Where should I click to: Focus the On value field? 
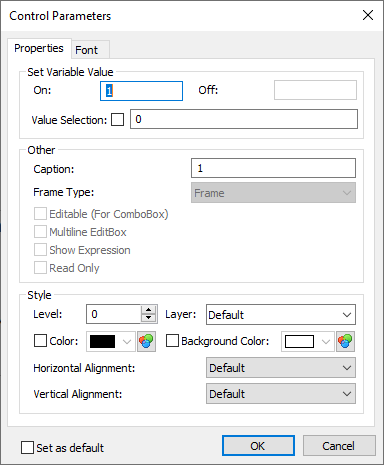141,91
